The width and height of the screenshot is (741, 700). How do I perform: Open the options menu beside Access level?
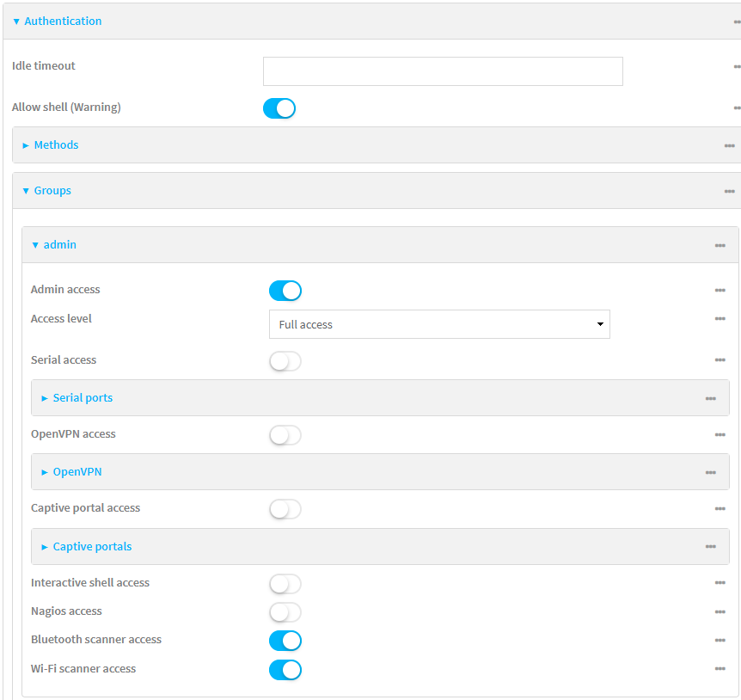(720, 318)
